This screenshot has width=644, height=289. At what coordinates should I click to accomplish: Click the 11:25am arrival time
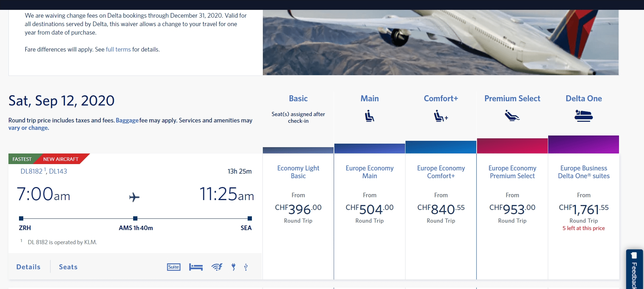pos(227,194)
